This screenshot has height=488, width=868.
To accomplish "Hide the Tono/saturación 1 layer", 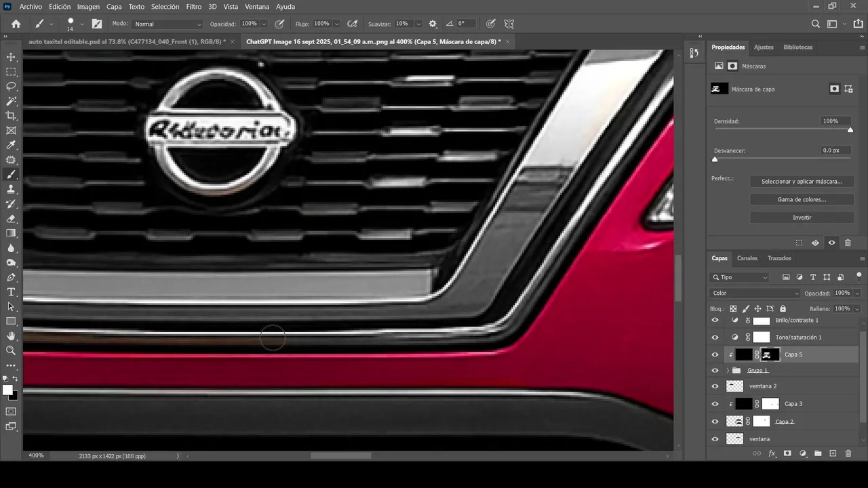I will (x=715, y=337).
